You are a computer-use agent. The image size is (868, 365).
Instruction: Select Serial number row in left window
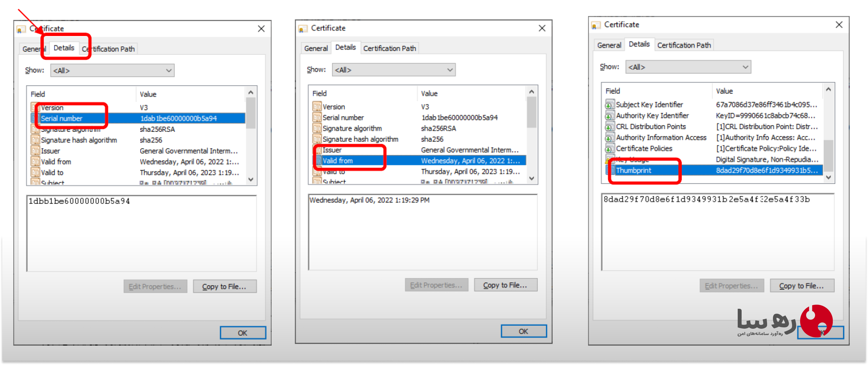click(x=138, y=119)
